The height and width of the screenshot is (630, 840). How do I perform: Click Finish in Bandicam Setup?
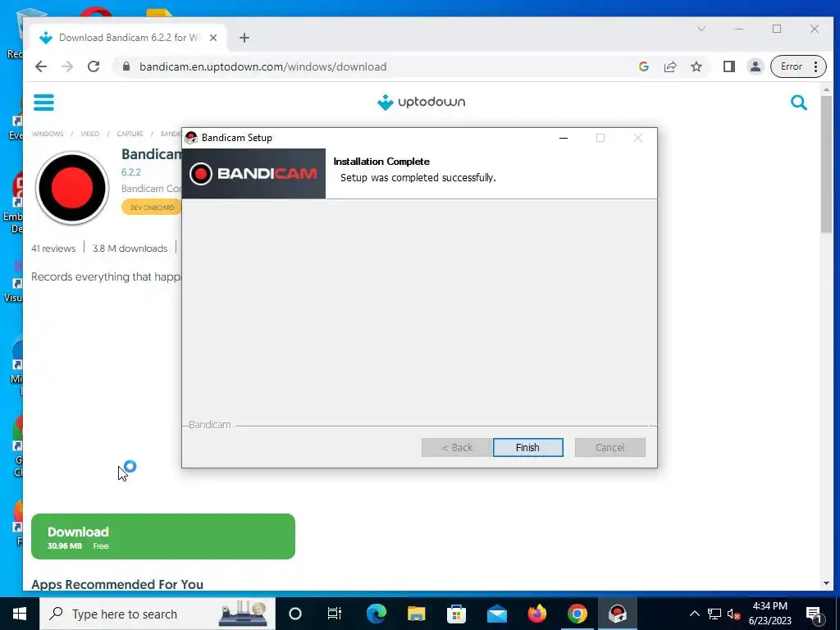(x=527, y=447)
